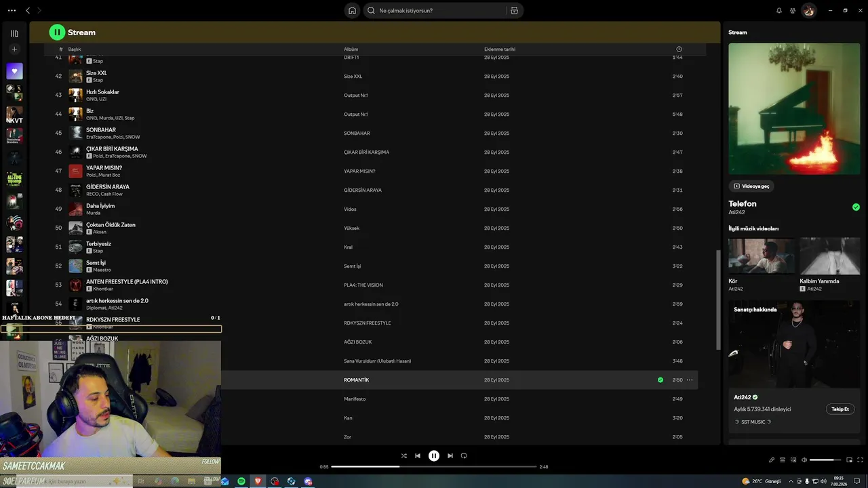
Task: Mute audio with the speaker icon
Action: (x=804, y=460)
